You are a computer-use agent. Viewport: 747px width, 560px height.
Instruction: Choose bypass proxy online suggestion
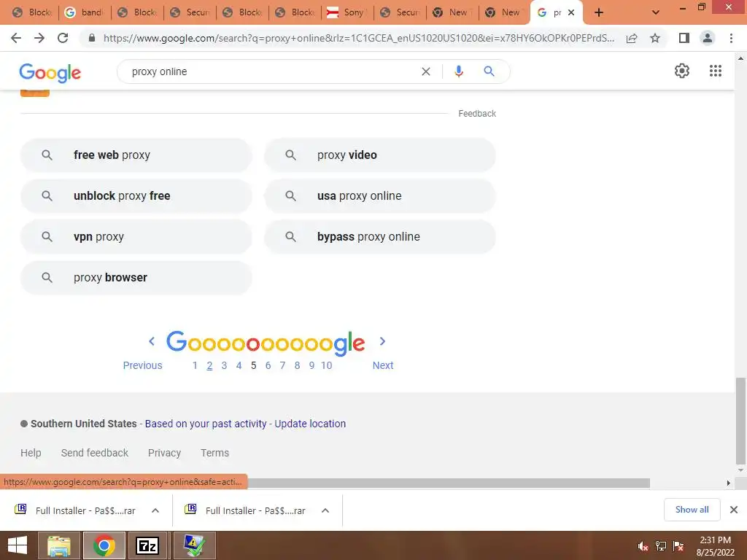(379, 237)
